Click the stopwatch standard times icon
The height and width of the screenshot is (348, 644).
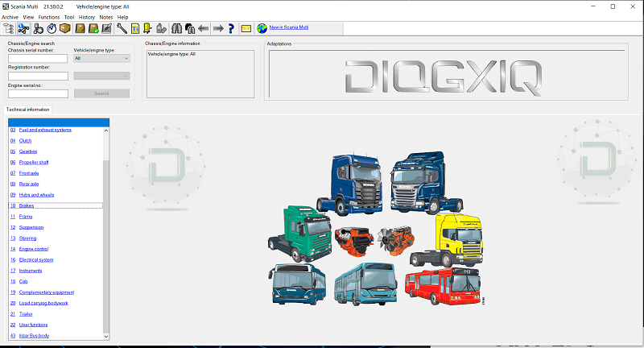(x=52, y=28)
